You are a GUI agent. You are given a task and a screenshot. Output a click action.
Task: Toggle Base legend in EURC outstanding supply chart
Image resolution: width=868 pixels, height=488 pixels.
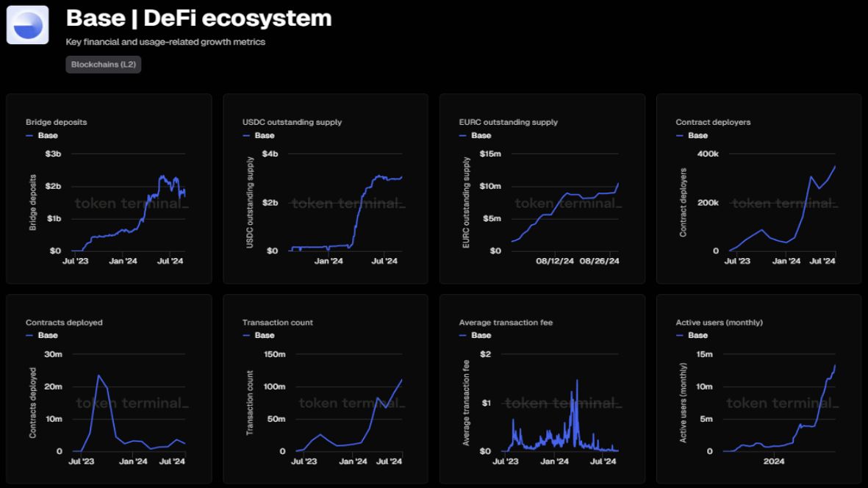coord(475,135)
